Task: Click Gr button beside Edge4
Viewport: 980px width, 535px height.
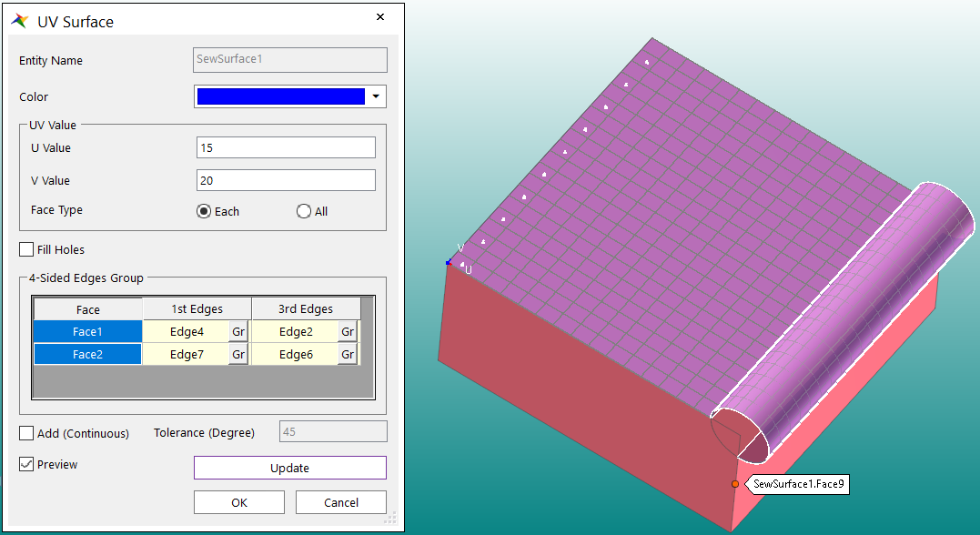Action: (237, 332)
